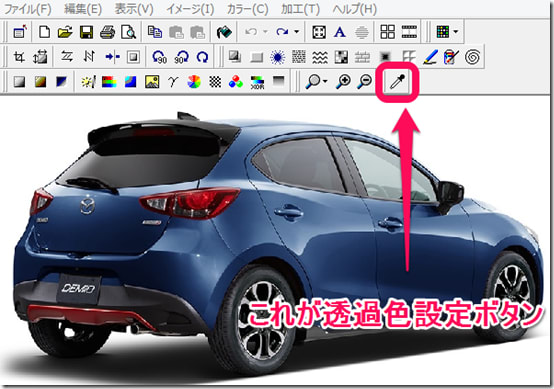Screen dimensions: 554x389
Task: Click the rainbow color bars icon
Action: pyautogui.click(x=109, y=82)
